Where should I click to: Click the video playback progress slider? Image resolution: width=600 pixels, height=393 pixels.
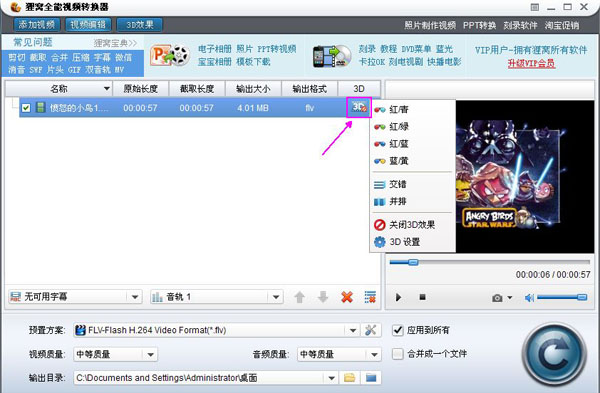pos(489,263)
